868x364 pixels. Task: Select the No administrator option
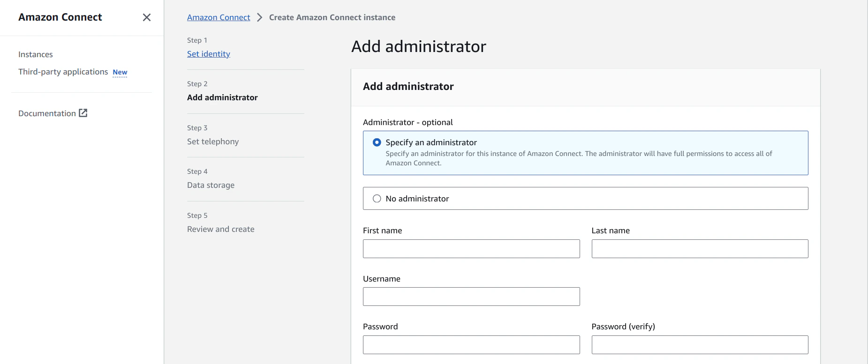click(585, 199)
